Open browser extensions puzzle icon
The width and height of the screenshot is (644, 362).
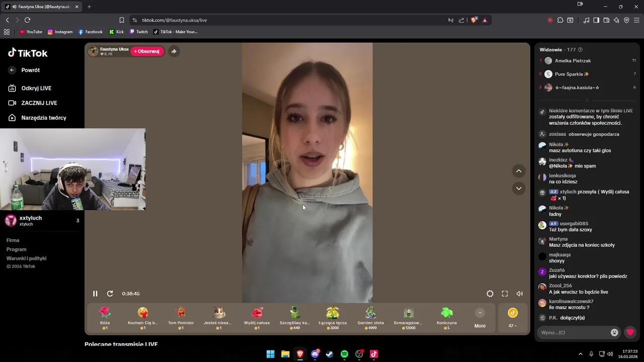click(560, 20)
